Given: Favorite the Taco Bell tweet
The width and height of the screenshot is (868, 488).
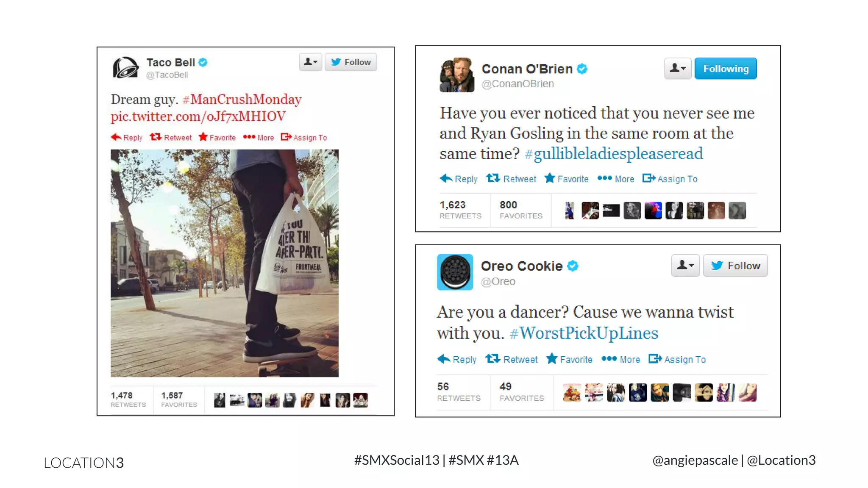Looking at the screenshot, I should (x=217, y=137).
